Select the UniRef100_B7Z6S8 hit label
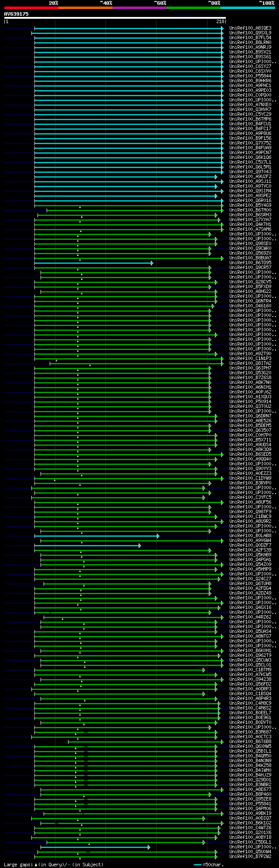The image size is (279, 868). pyautogui.click(x=250, y=377)
